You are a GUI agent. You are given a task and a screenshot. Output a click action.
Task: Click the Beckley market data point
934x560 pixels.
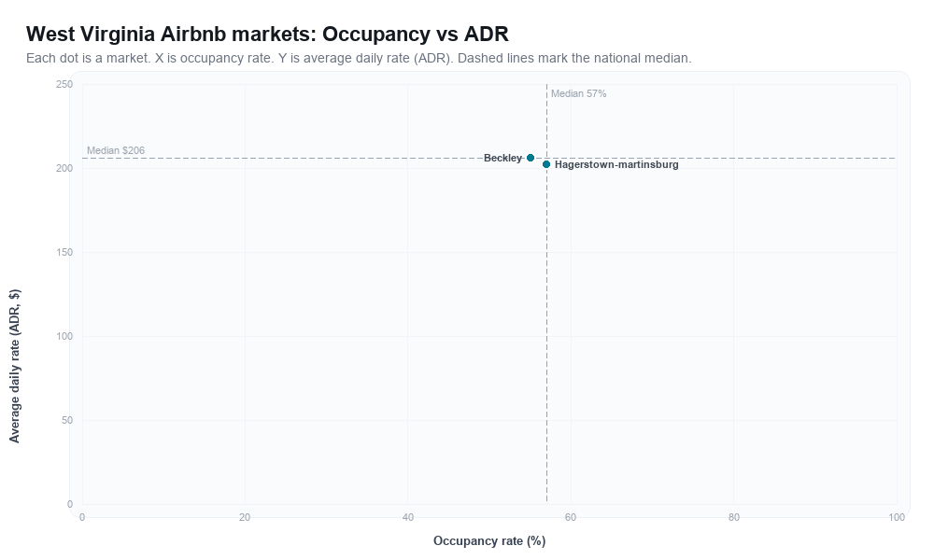point(531,158)
